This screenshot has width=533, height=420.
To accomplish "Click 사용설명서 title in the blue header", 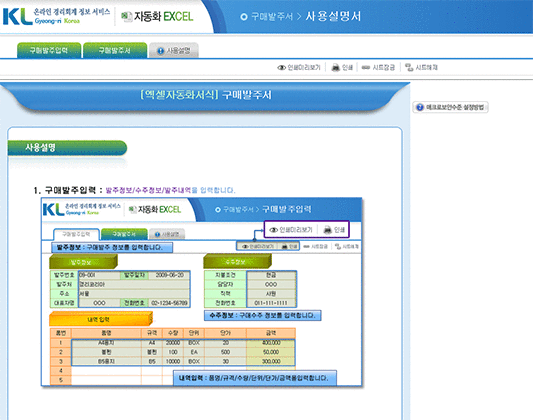I will point(333,16).
